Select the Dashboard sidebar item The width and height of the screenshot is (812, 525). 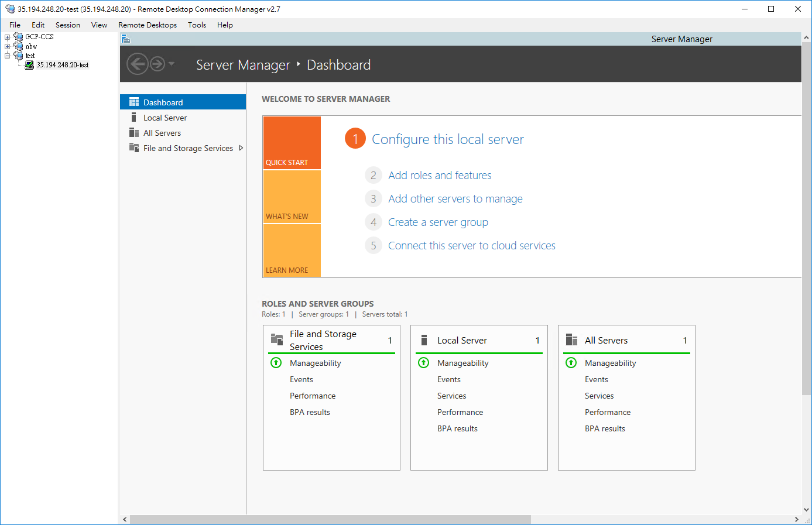[x=183, y=102]
